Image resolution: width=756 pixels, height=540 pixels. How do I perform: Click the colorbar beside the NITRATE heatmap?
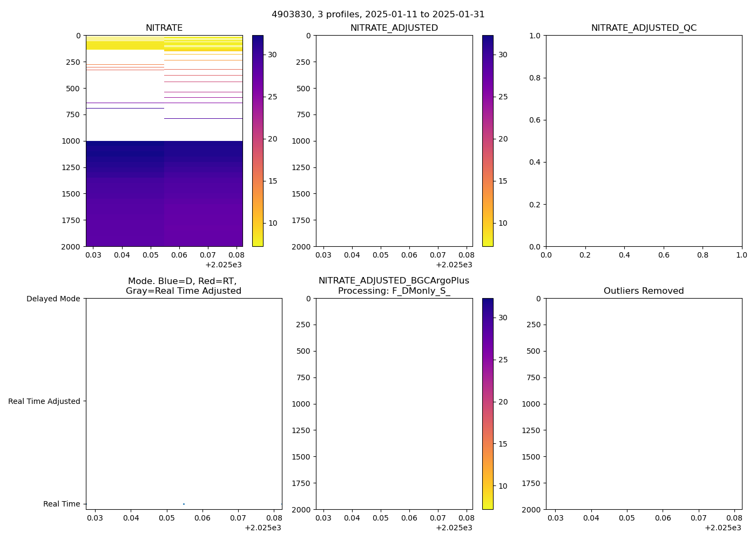click(x=258, y=140)
